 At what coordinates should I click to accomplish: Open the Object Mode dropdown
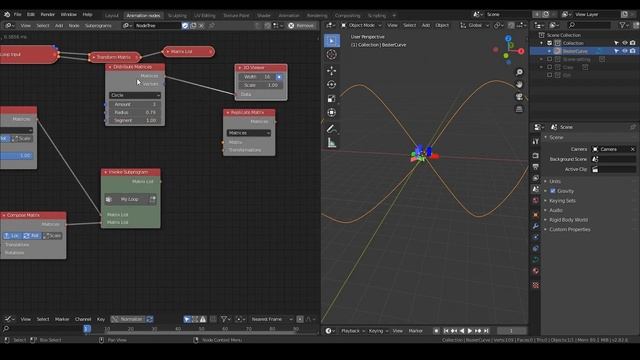[362, 25]
